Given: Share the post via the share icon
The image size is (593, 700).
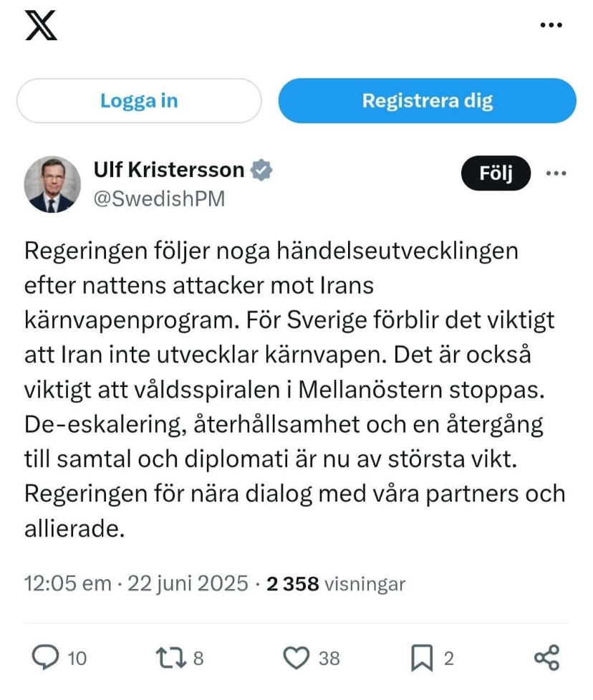Looking at the screenshot, I should tap(547, 658).
